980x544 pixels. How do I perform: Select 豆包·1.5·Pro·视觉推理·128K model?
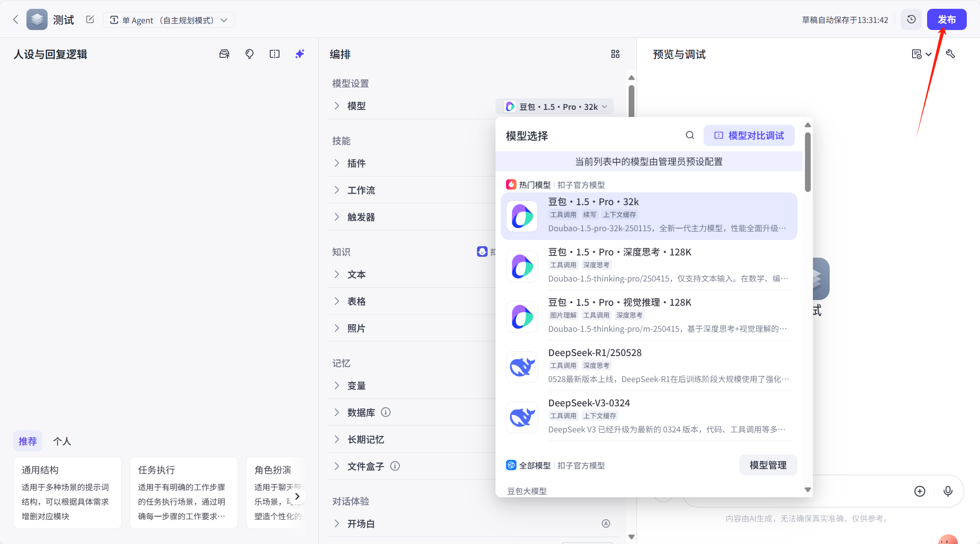click(x=649, y=316)
